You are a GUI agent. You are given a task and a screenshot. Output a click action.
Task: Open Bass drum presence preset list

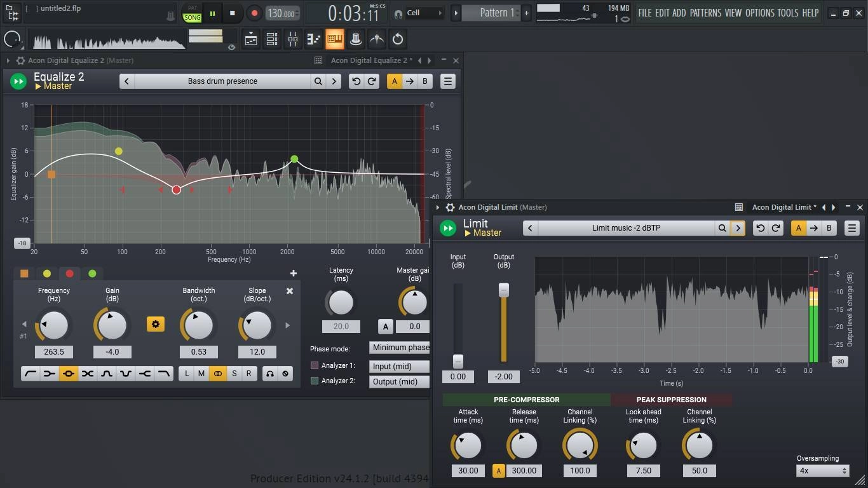pos(222,81)
